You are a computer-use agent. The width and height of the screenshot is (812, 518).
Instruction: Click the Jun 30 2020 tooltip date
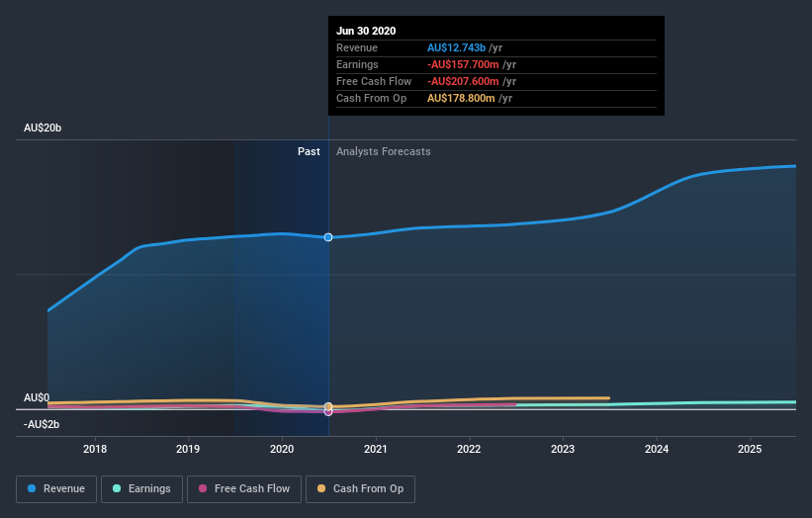[x=366, y=31]
